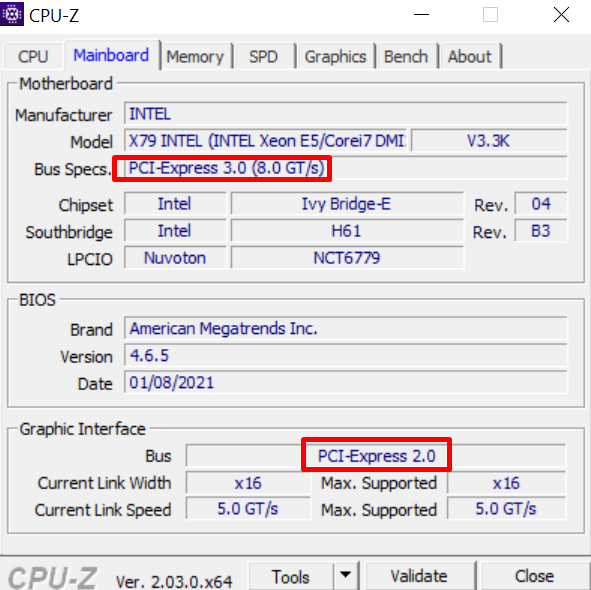Switch to the CPU tab
The image size is (591, 590).
pos(33,57)
